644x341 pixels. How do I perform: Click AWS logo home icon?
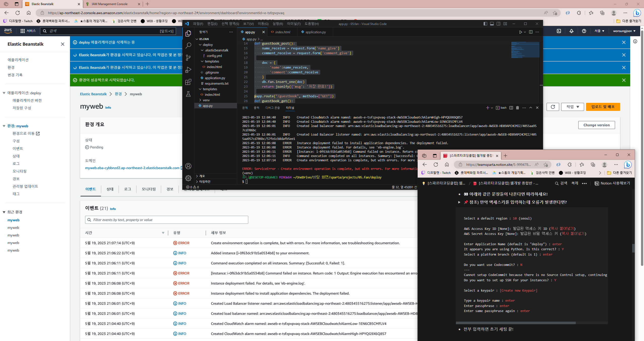pyautogui.click(x=8, y=31)
